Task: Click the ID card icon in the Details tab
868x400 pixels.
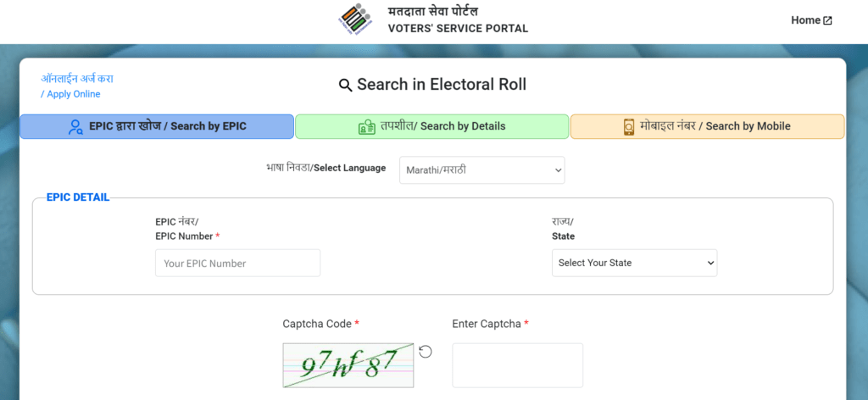Action: [367, 126]
